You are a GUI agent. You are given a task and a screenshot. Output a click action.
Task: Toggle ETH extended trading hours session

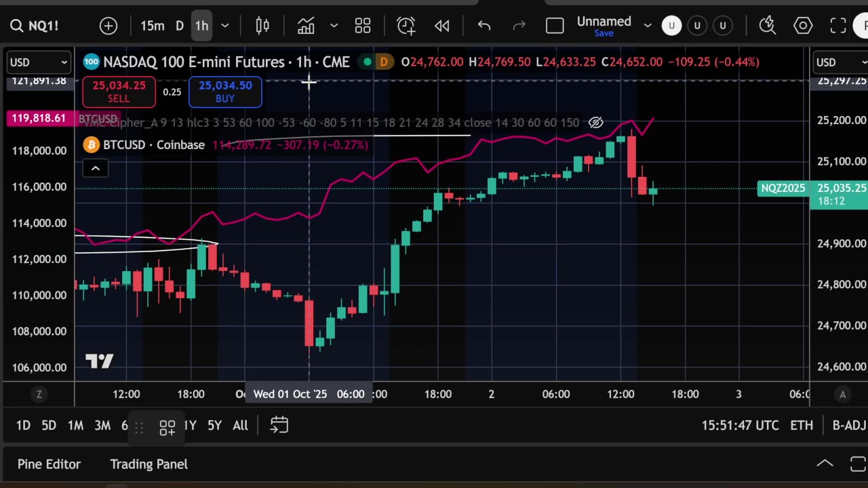point(802,426)
